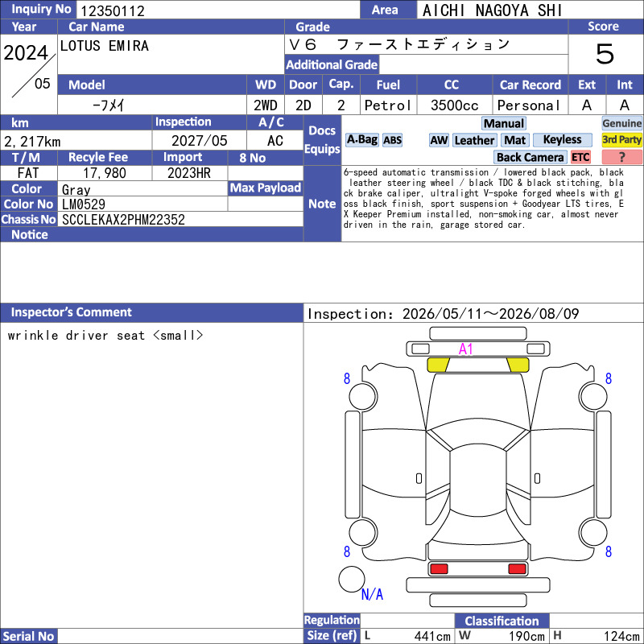
Task: Click the front-right wheel on diagram
Action: click(x=593, y=396)
